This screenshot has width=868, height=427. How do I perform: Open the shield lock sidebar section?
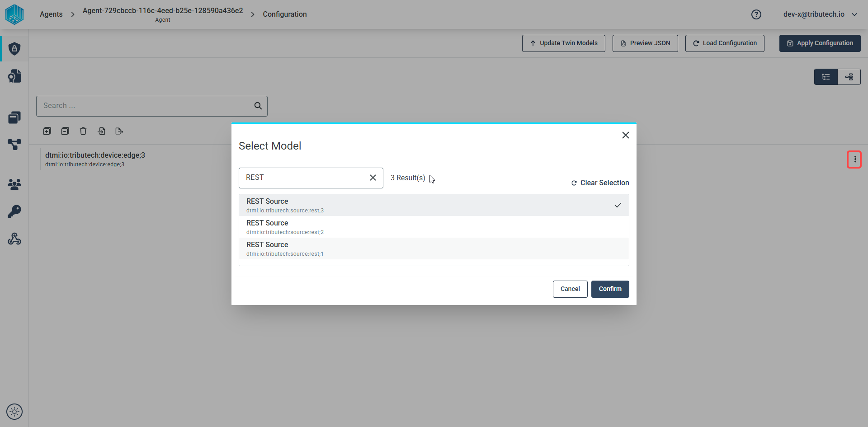tap(14, 49)
